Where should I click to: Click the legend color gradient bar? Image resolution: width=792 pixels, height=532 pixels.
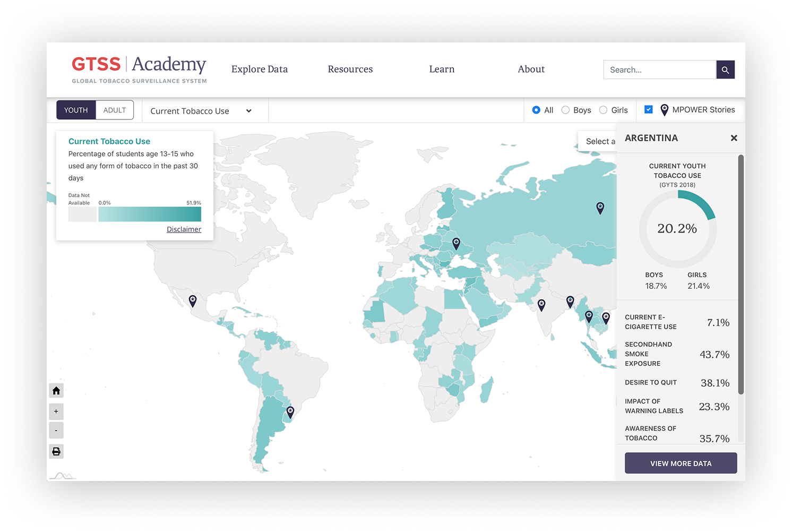[150, 214]
